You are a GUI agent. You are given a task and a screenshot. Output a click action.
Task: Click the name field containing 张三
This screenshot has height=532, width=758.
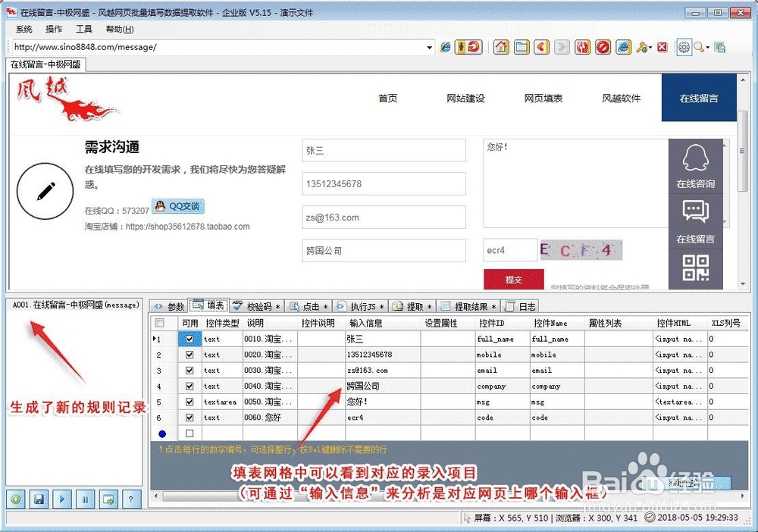[x=384, y=150]
